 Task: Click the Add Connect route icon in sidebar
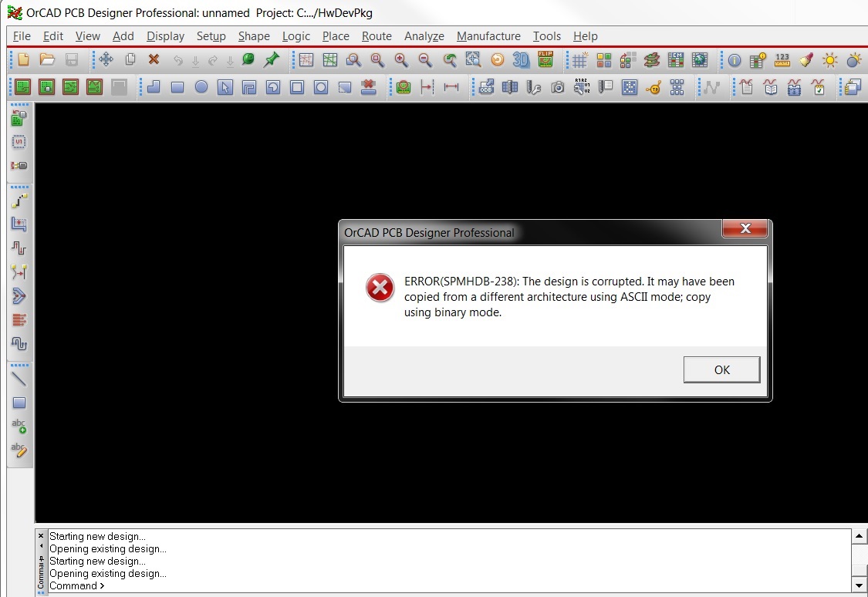click(19, 201)
